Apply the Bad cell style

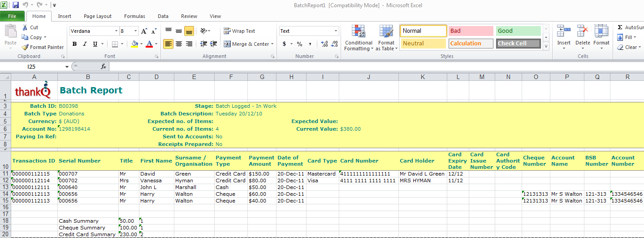click(471, 31)
